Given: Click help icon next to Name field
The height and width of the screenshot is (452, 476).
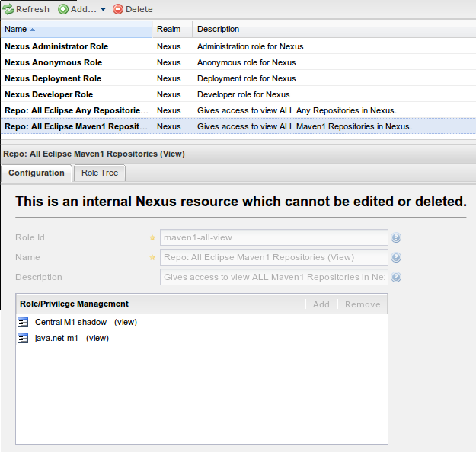Looking at the screenshot, I should (396, 257).
